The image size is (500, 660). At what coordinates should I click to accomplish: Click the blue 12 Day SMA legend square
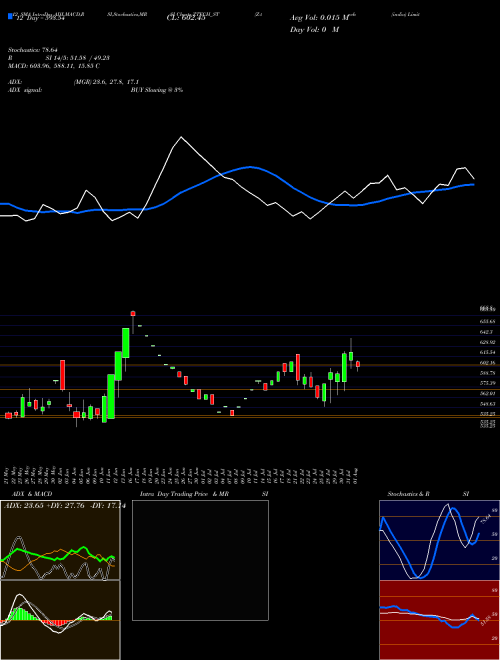[x=10, y=16]
